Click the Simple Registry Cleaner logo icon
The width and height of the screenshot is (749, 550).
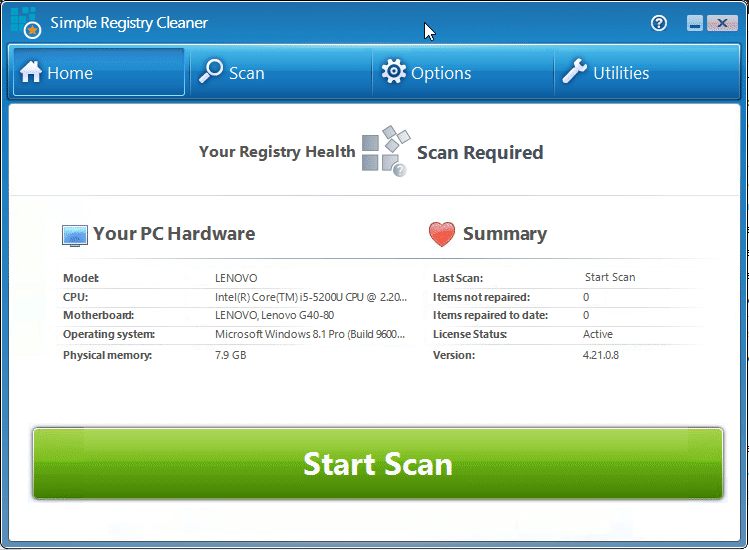(x=26, y=22)
